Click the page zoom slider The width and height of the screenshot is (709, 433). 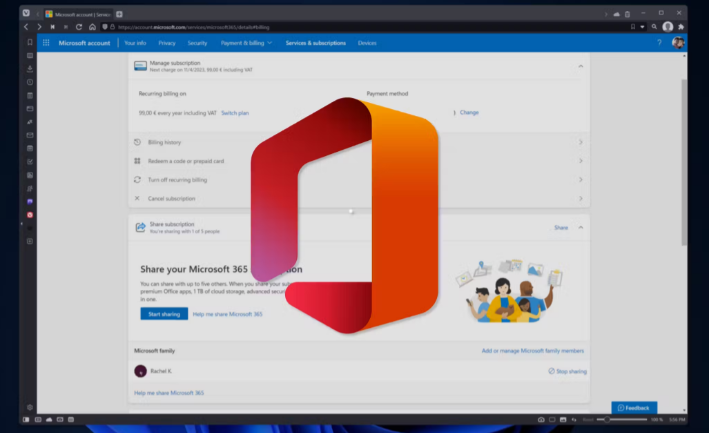pyautogui.click(x=622, y=419)
